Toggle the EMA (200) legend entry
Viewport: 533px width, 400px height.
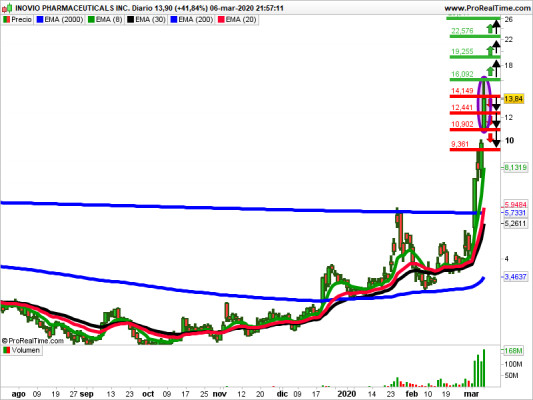click(x=192, y=20)
